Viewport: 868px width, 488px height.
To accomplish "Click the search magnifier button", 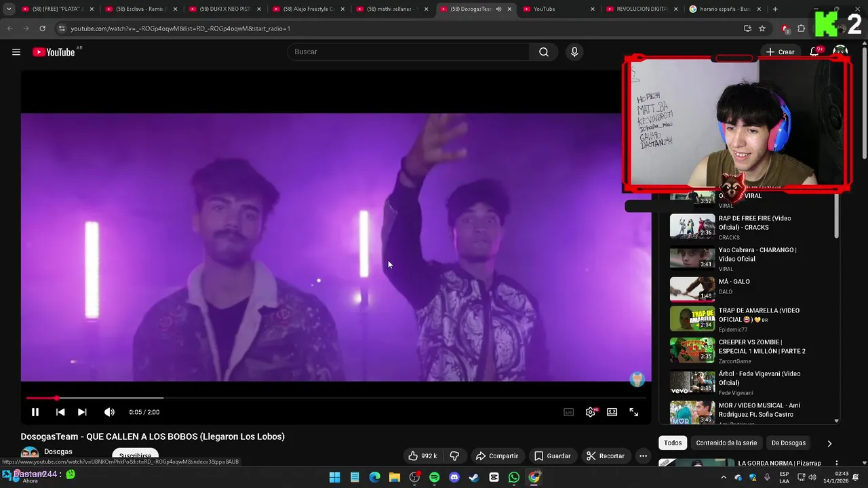I will (x=543, y=52).
